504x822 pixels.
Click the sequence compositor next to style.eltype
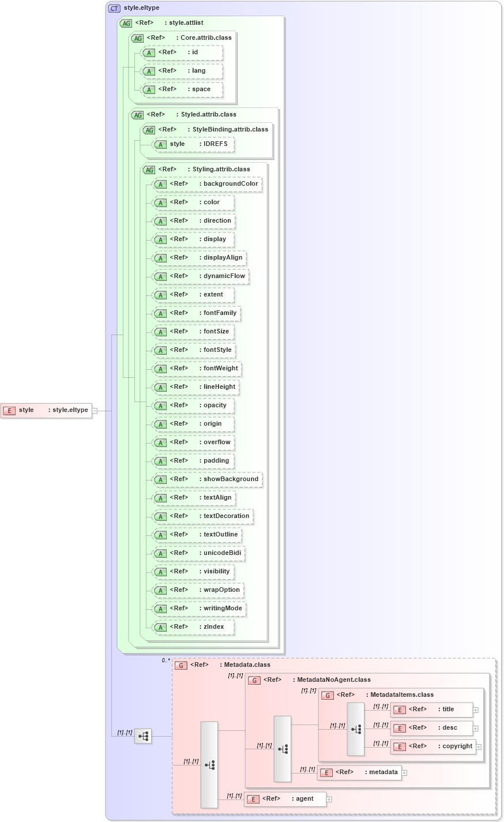pos(143,736)
